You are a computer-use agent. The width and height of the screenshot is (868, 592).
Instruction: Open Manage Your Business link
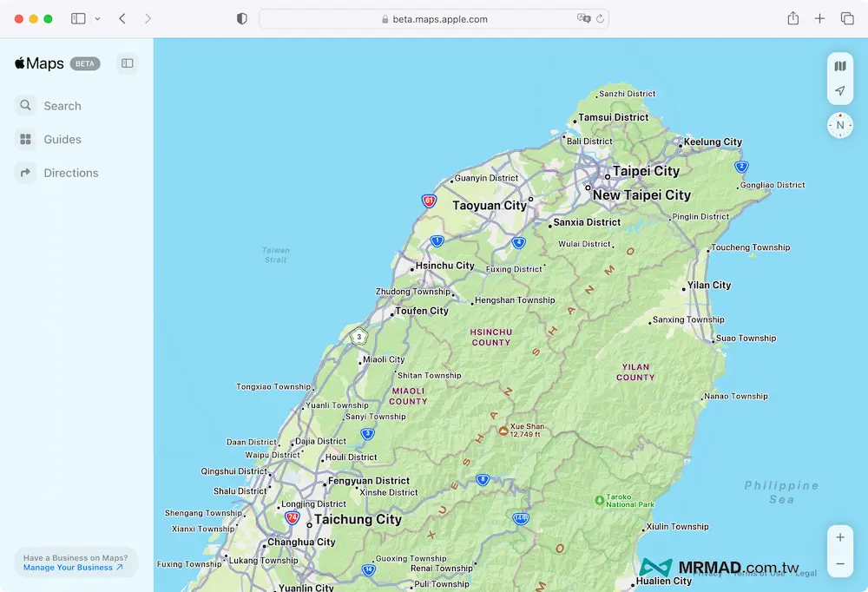click(x=73, y=567)
